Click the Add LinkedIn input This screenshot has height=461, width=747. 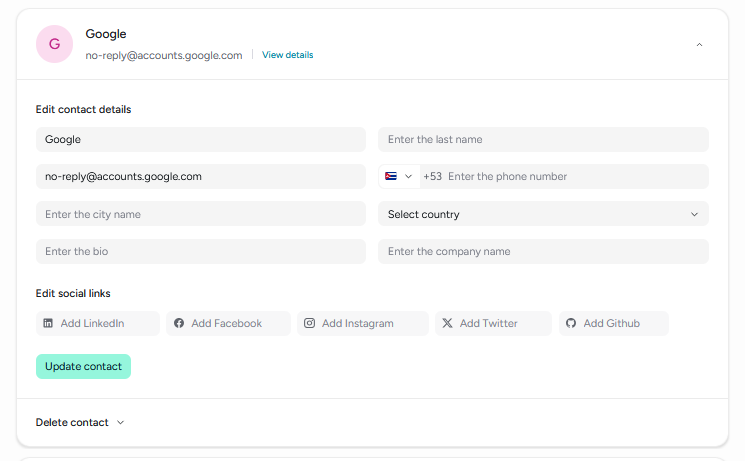(98, 323)
